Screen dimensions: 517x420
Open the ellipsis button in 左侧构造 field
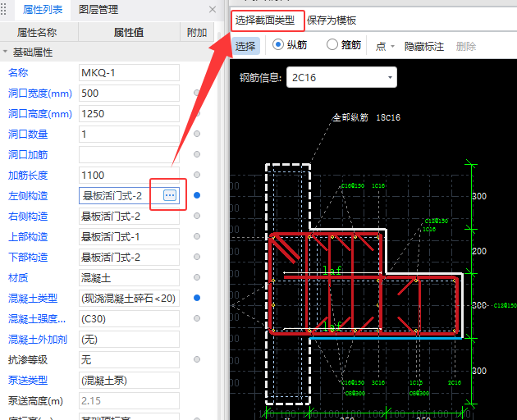pos(170,195)
